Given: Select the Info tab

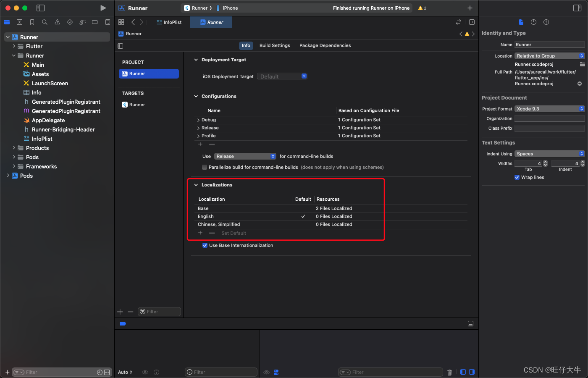Looking at the screenshot, I should click(246, 45).
